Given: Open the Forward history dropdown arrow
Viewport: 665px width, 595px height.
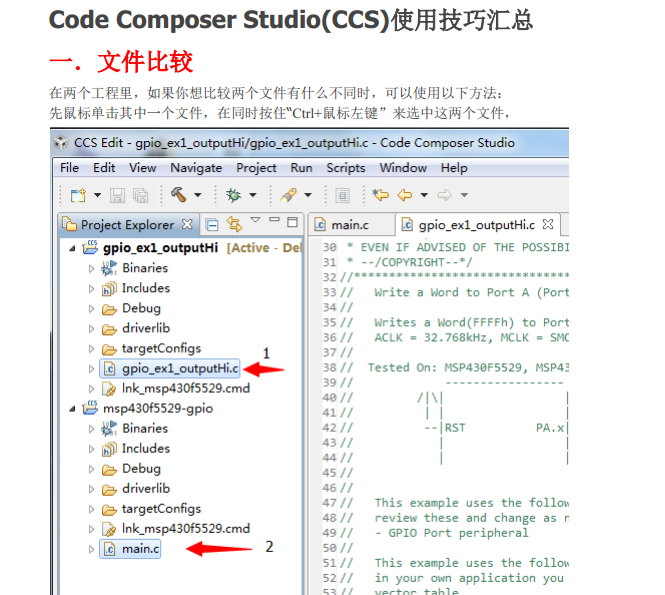Looking at the screenshot, I should 464,195.
